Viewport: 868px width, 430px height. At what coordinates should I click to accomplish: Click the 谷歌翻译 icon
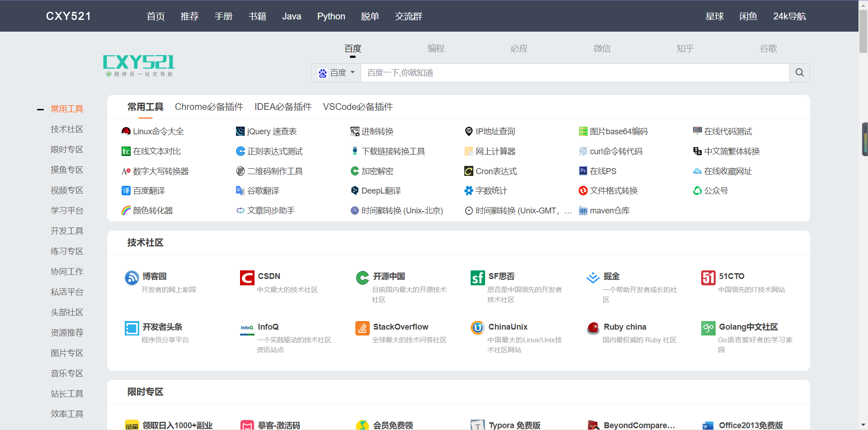pos(241,191)
